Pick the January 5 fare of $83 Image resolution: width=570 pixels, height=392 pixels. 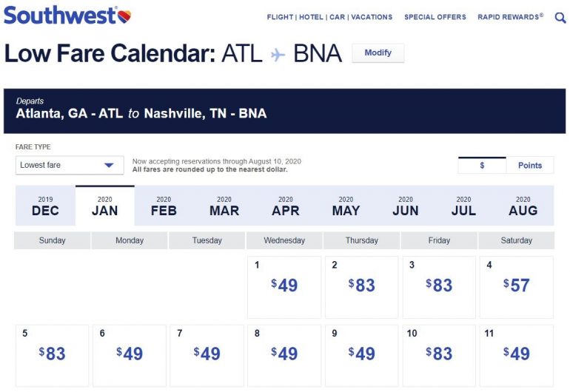[x=52, y=355]
